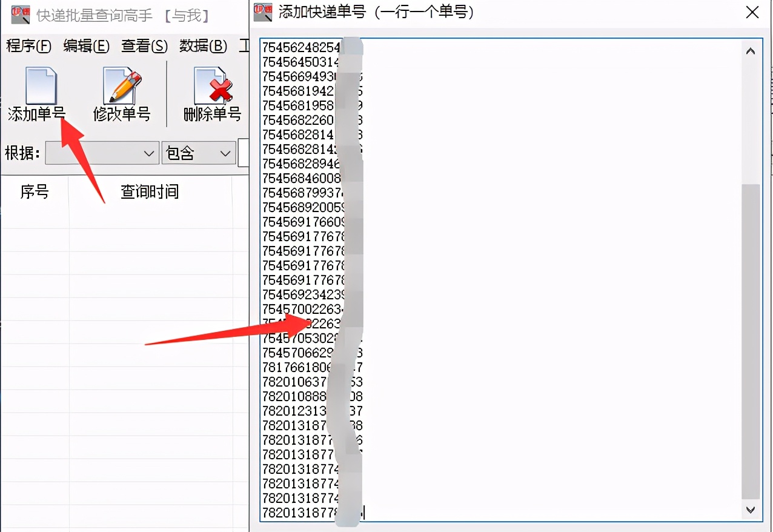This screenshot has width=773, height=532.
Task: Click the 查询时间 column header
Action: [x=148, y=192]
